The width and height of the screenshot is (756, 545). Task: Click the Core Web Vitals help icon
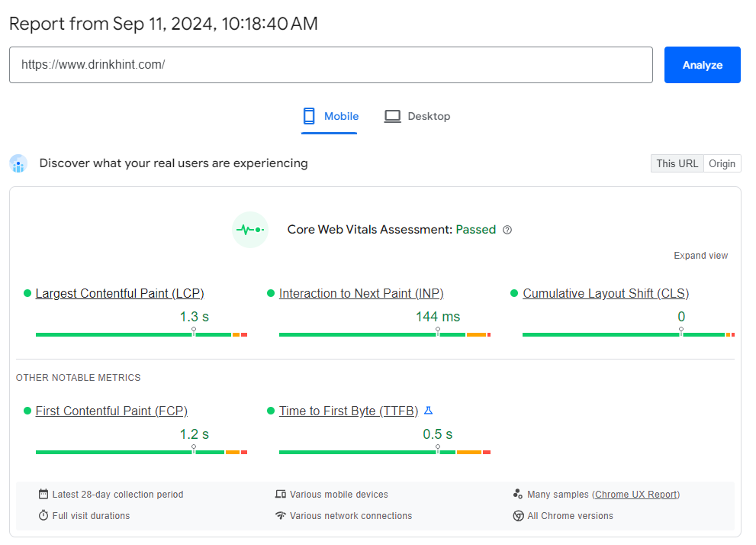pyautogui.click(x=507, y=230)
